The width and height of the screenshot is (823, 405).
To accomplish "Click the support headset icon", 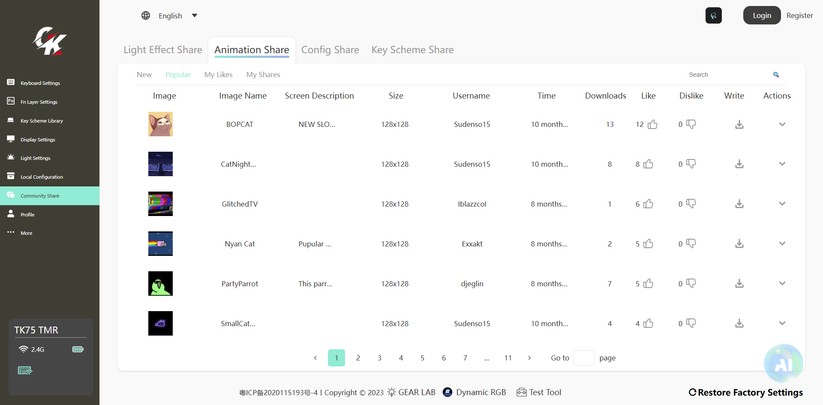I will [x=713, y=16].
